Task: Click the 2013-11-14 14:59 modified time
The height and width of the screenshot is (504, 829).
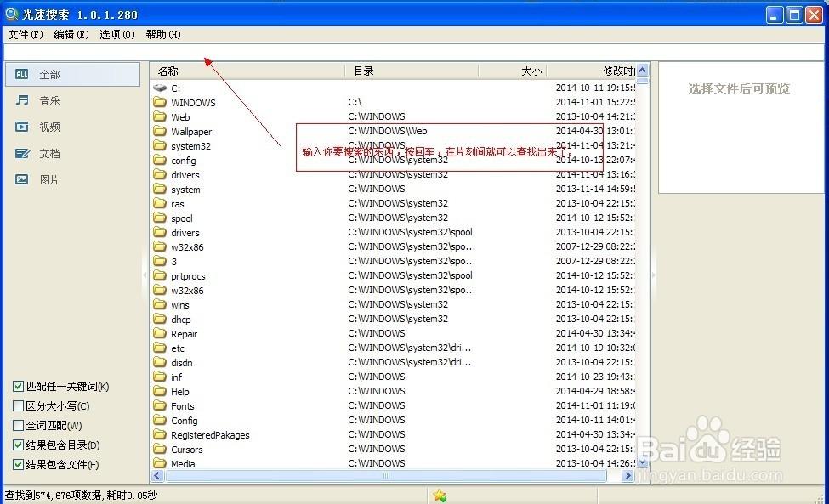Action: click(595, 190)
